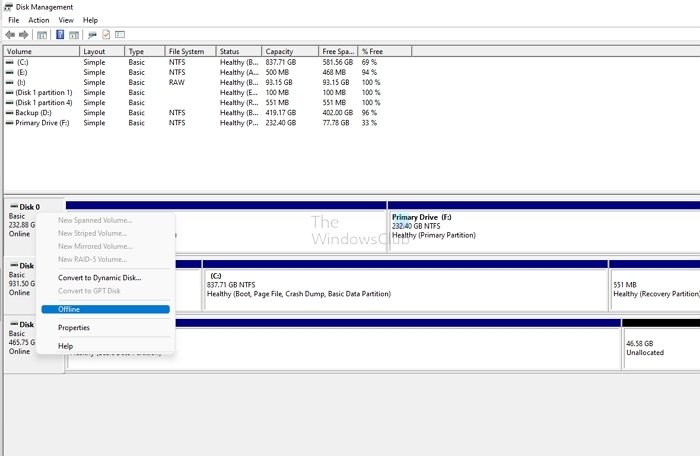Open the File menu
Screen dimensions: 700x456
point(14,20)
